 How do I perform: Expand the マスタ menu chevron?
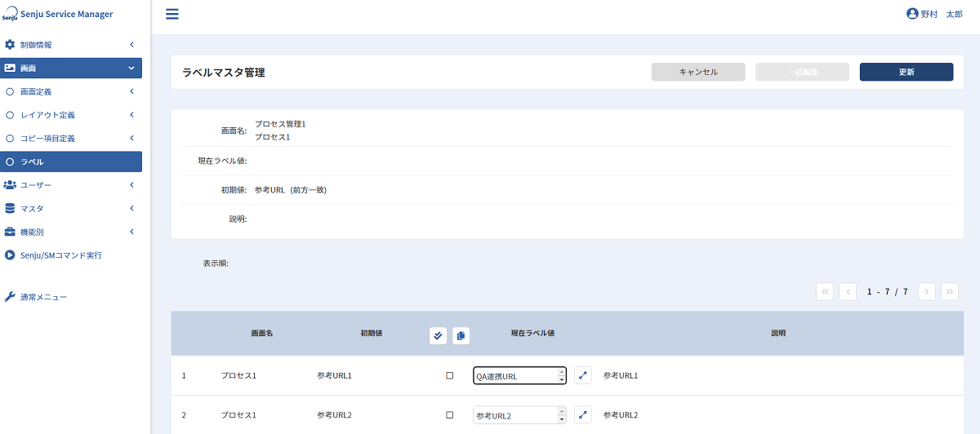point(131,208)
